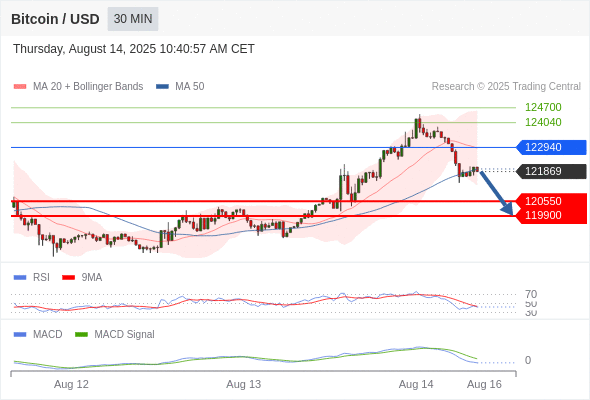Click the Aug 13 date axis label
Screen dimensions: 590x400
coord(243,384)
